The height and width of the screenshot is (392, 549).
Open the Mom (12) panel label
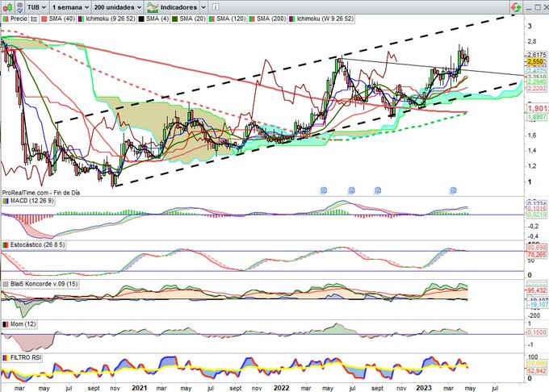pyautogui.click(x=23, y=324)
